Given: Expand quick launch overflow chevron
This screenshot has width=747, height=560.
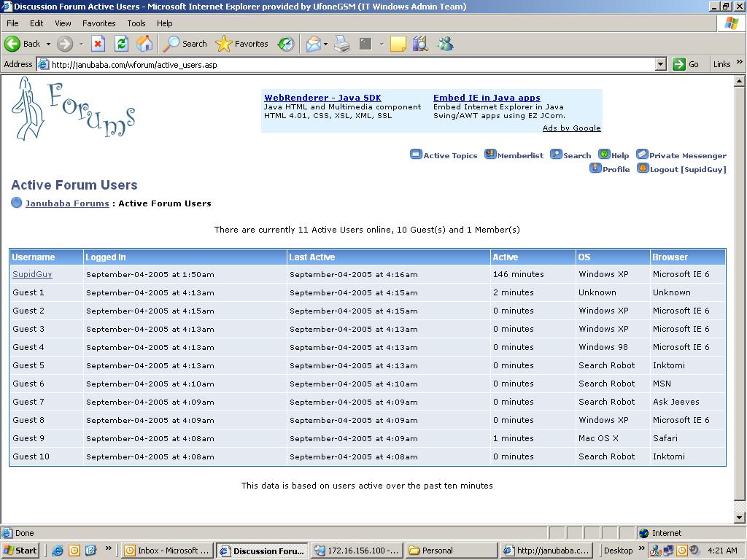Looking at the screenshot, I should (109, 548).
